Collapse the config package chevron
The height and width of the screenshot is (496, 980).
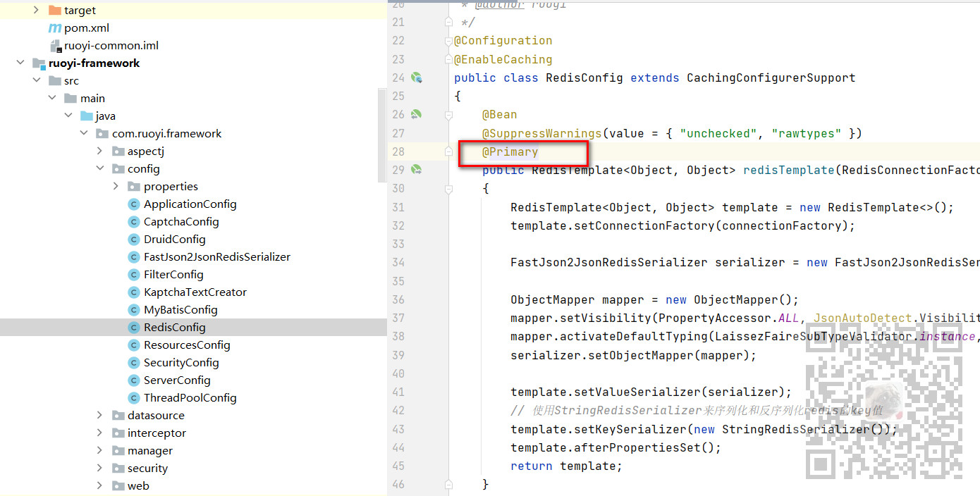pos(100,169)
